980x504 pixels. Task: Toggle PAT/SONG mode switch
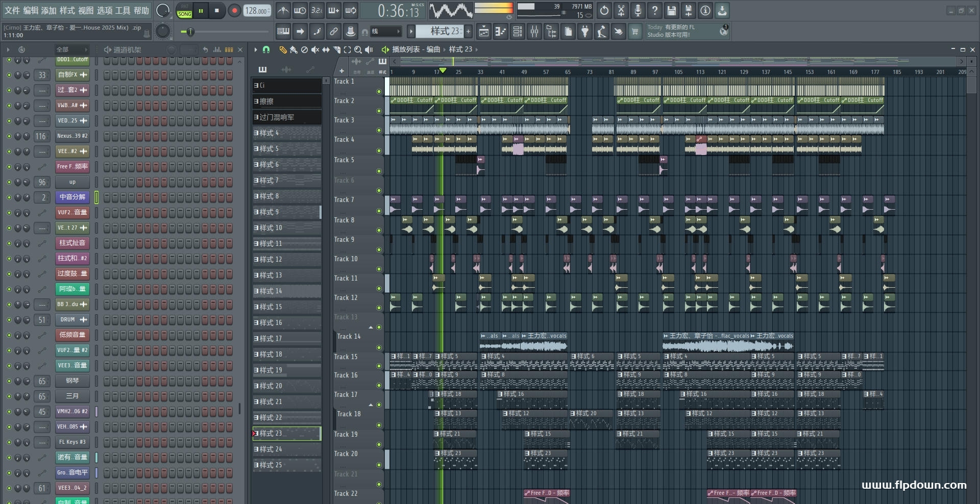coord(184,11)
